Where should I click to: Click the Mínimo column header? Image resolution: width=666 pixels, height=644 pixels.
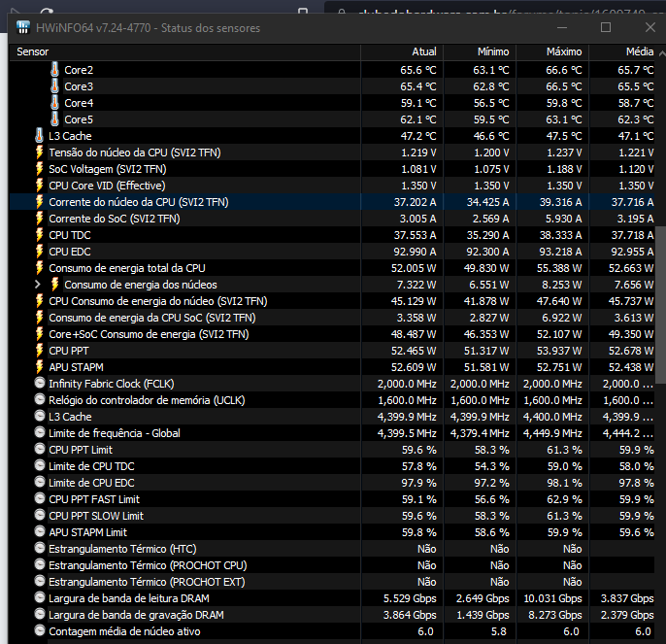(480, 51)
